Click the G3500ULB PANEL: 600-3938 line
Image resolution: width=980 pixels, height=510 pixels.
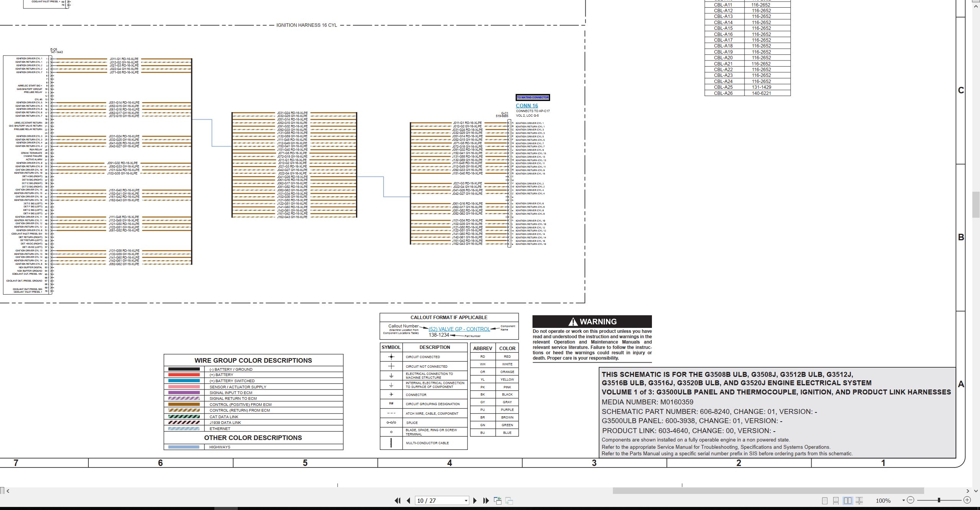coord(692,421)
